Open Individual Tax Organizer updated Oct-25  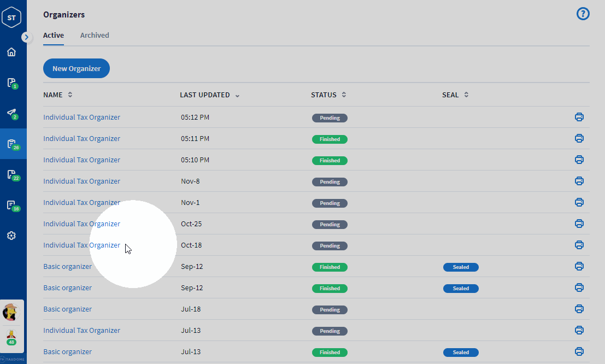coord(81,224)
